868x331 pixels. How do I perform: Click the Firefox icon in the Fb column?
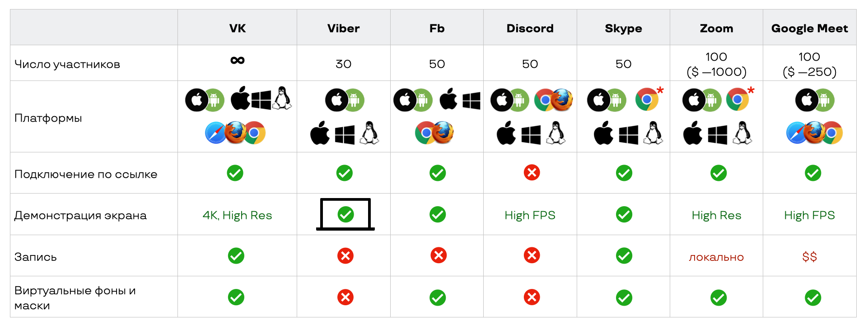tap(444, 132)
